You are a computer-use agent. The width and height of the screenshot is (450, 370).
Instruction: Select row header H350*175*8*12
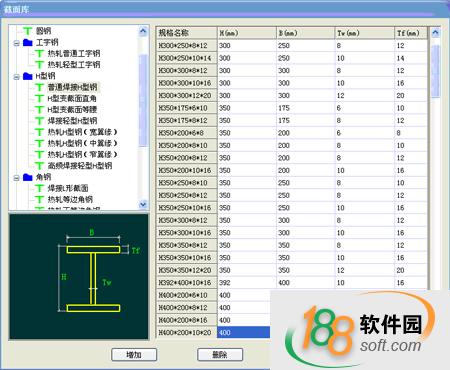coord(186,120)
